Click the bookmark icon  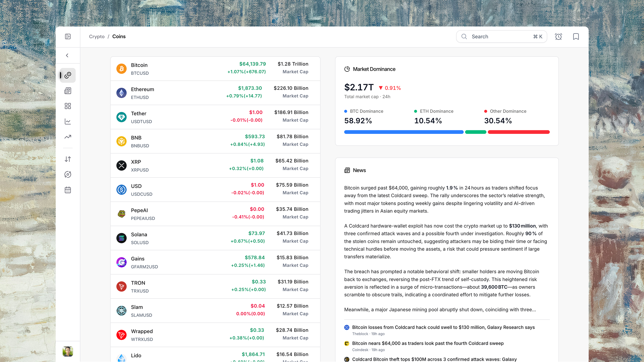576,37
